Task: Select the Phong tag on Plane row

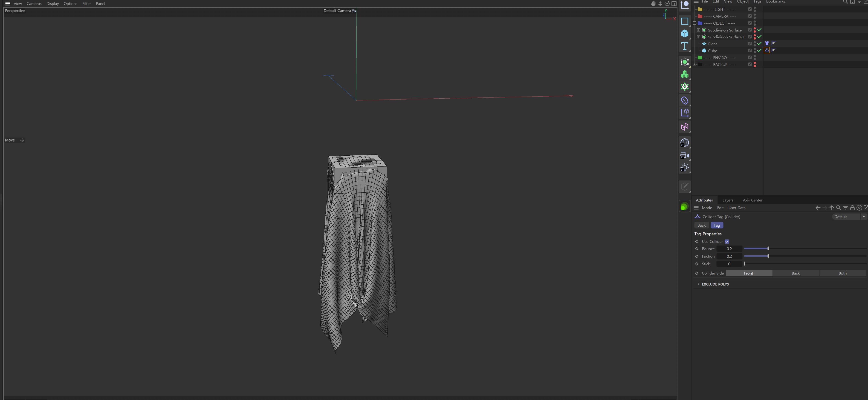Action: pyautogui.click(x=774, y=43)
